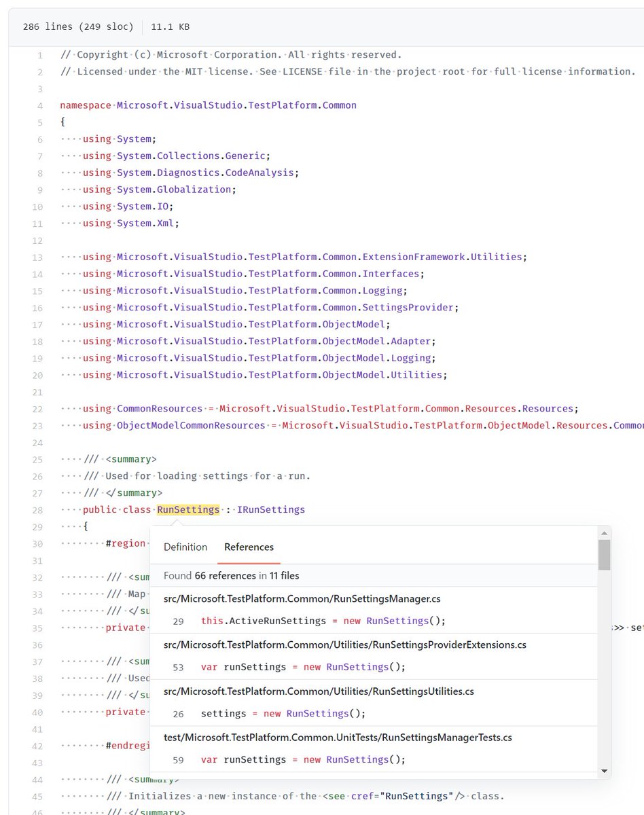The height and width of the screenshot is (815, 644).
Task: Click 'Found 66 references in 11 files' text
Action: pos(231,575)
